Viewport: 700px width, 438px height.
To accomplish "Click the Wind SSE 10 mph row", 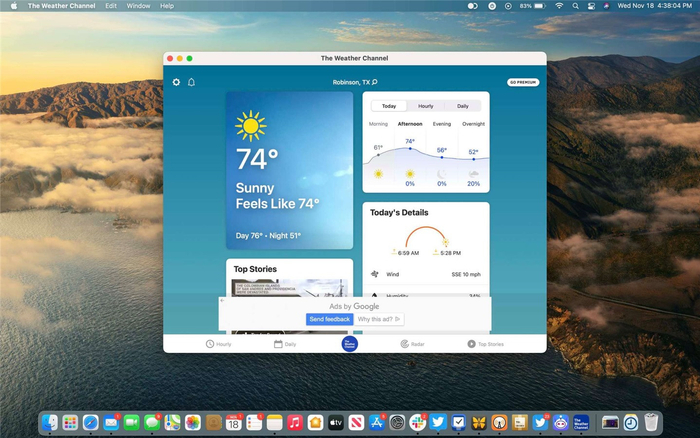I will pyautogui.click(x=426, y=274).
